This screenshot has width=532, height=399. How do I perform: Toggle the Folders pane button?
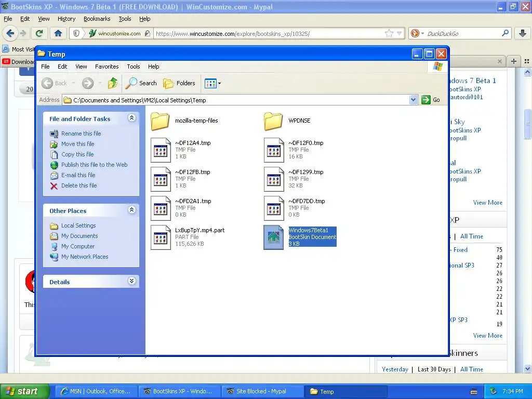179,83
